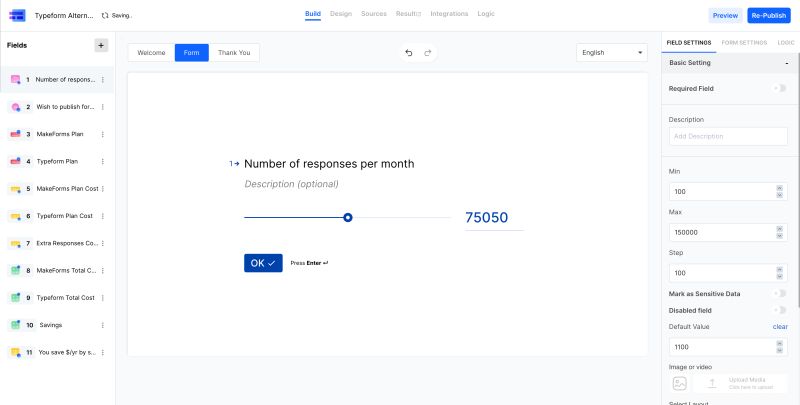Select icon for MakeForms Total Cost field

(15, 270)
